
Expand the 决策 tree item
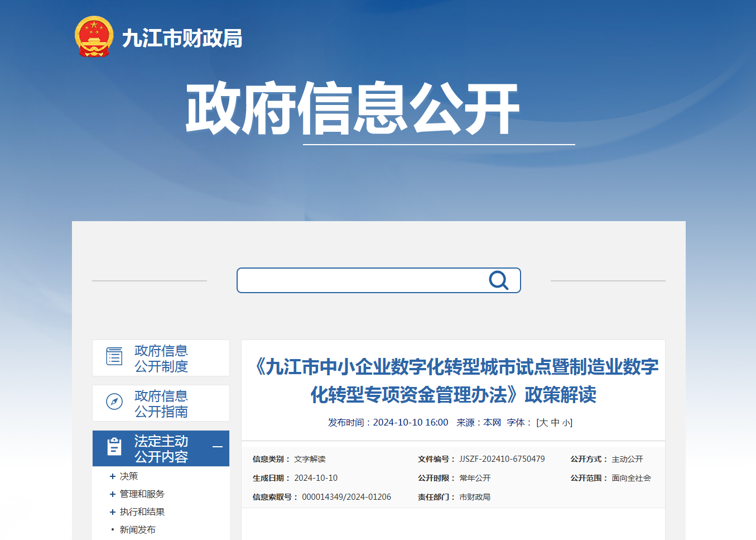pos(113,476)
